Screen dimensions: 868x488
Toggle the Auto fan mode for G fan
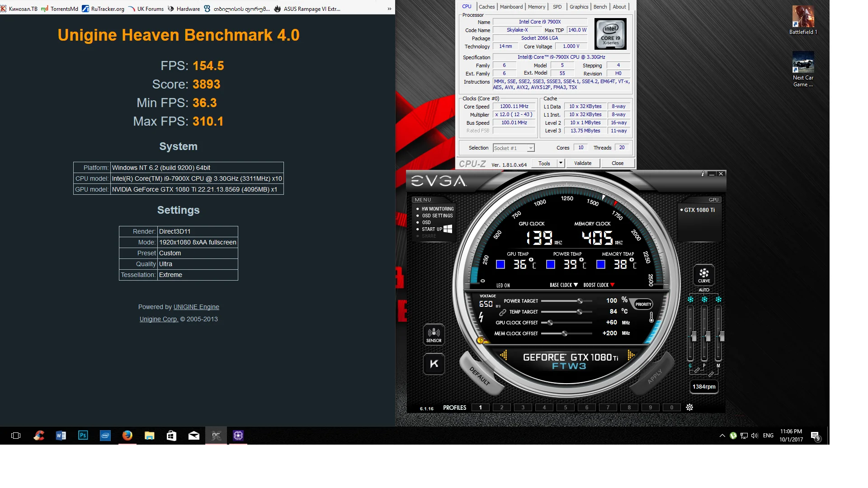[690, 300]
